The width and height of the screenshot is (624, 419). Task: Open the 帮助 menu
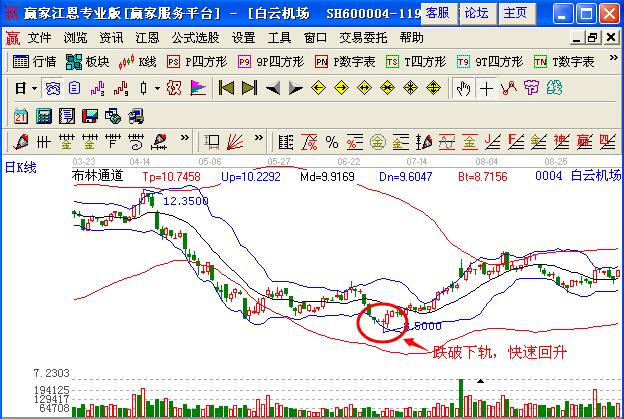click(411, 38)
